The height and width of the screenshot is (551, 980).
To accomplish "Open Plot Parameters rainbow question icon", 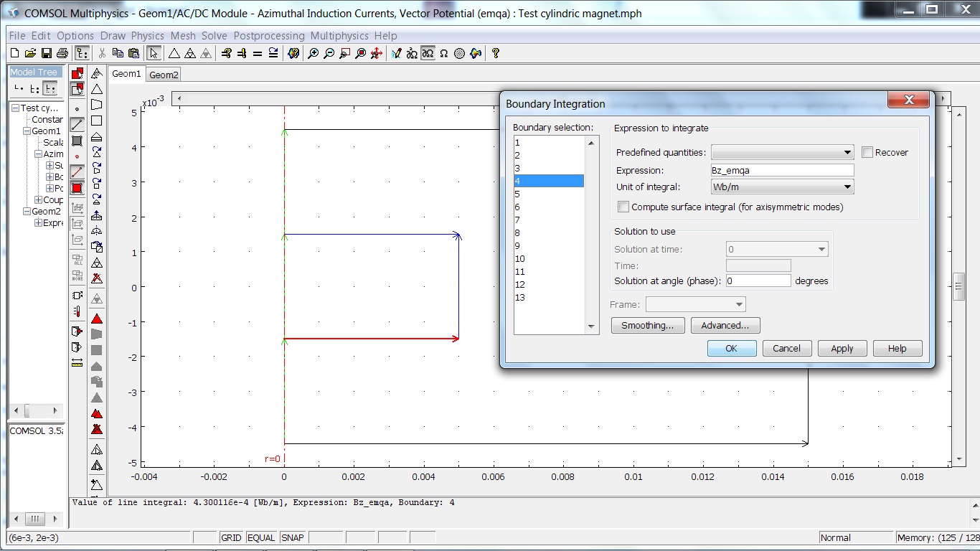I will coord(293,53).
